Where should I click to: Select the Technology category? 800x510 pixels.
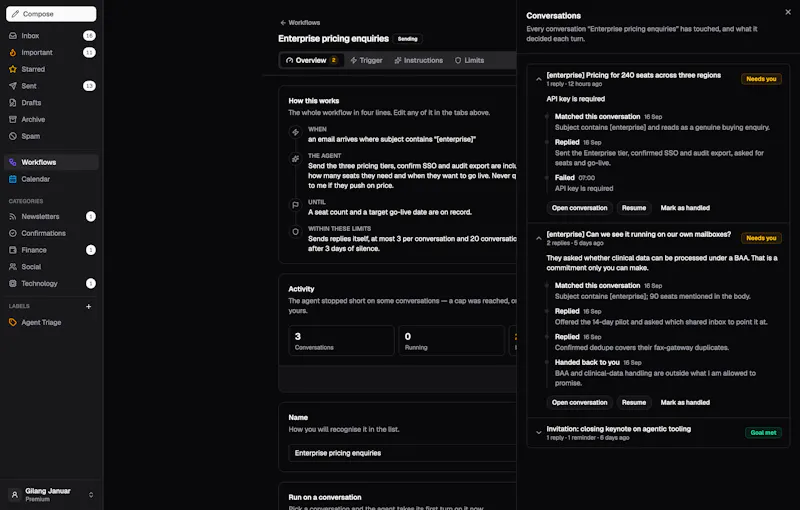pyautogui.click(x=51, y=284)
